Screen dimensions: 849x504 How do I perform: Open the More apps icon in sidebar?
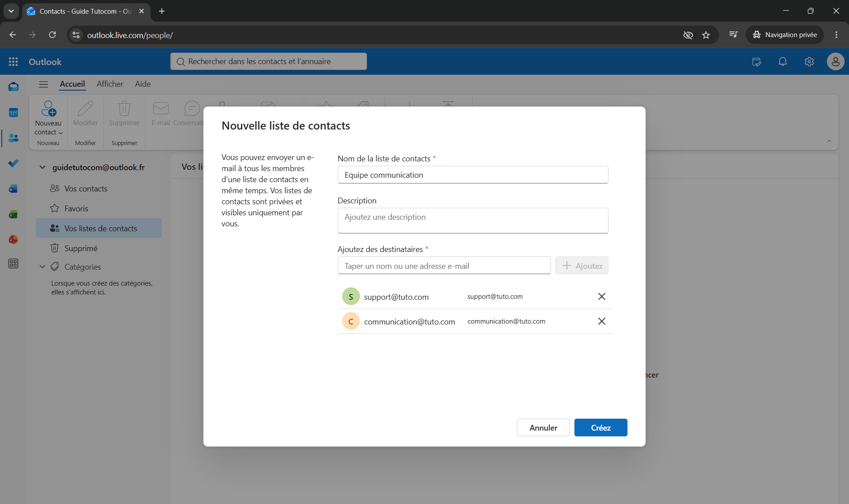13,263
